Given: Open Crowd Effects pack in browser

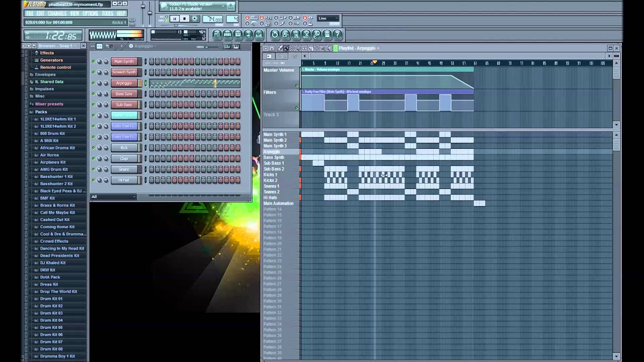Looking at the screenshot, I should click(54, 241).
